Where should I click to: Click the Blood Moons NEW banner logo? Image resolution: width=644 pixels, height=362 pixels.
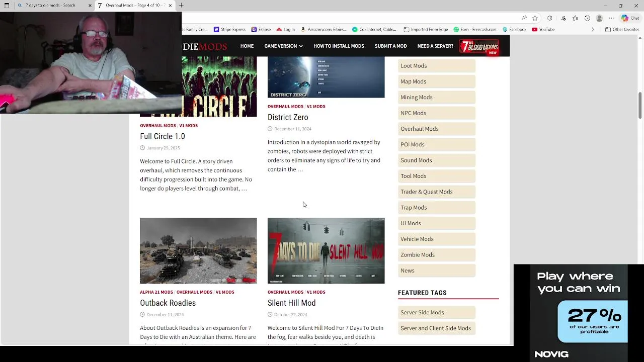pyautogui.click(x=479, y=46)
